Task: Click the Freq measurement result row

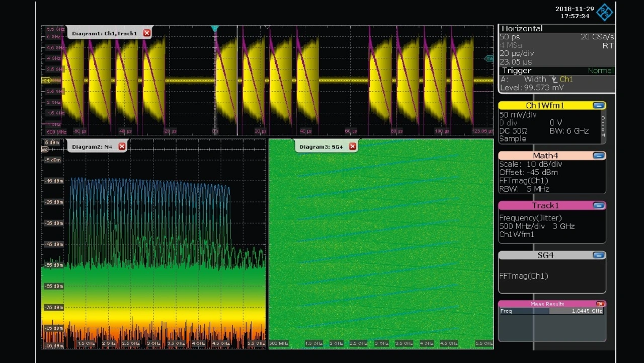Action: coord(551,311)
